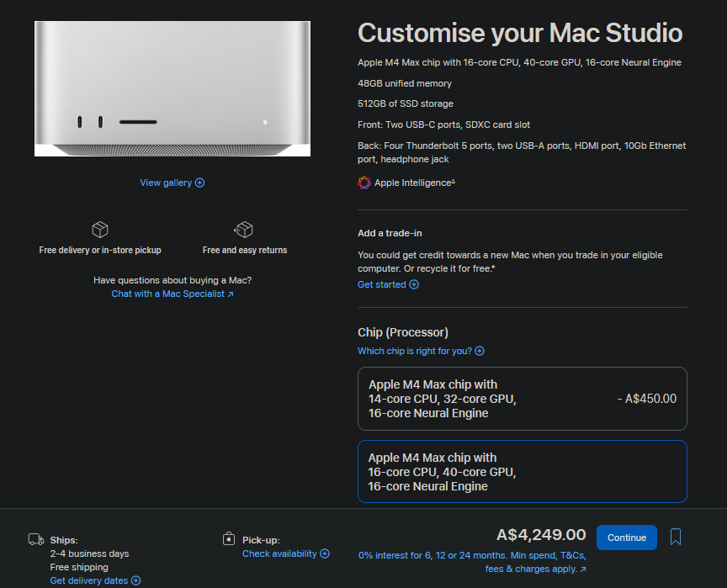Click the 'Ships:' label
This screenshot has width=727, height=588.
[64, 540]
